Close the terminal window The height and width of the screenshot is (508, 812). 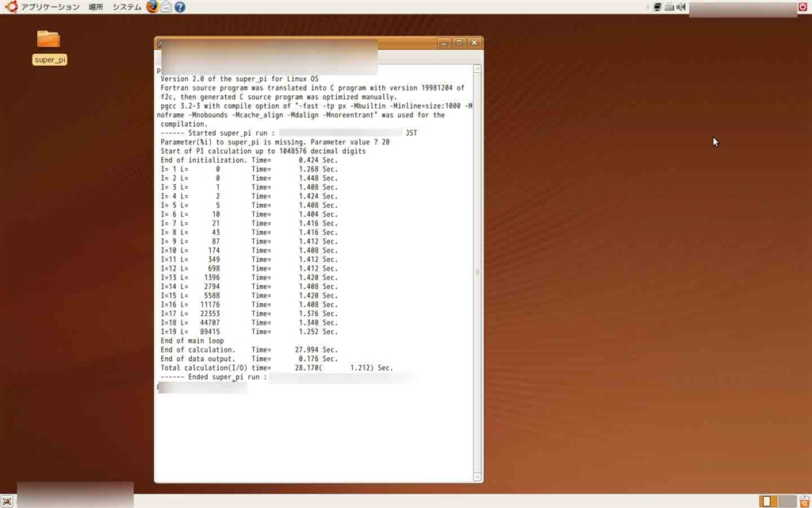tap(474, 43)
